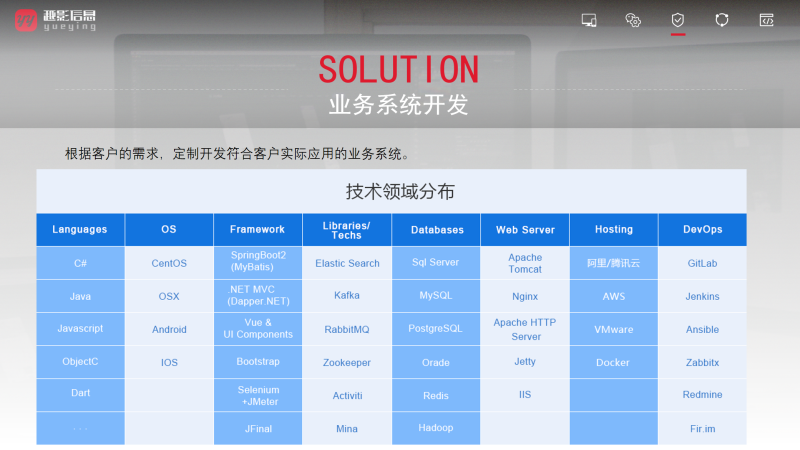Open the monitor display nav icon
Screen dimensions: 800x450
(589, 20)
